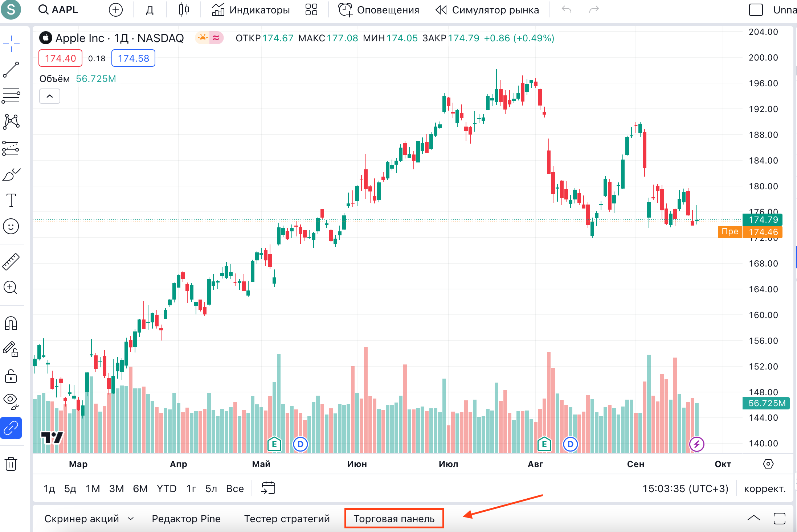Open the Торговая панель tab

pyautogui.click(x=394, y=519)
